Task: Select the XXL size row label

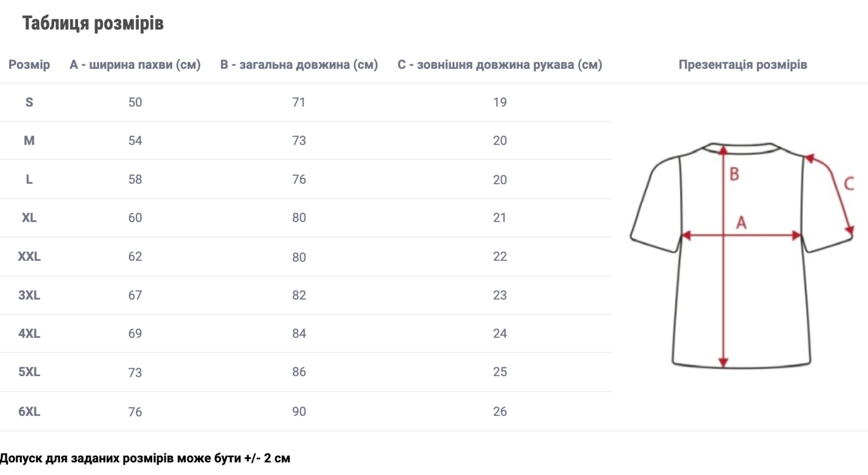Action: (x=29, y=256)
